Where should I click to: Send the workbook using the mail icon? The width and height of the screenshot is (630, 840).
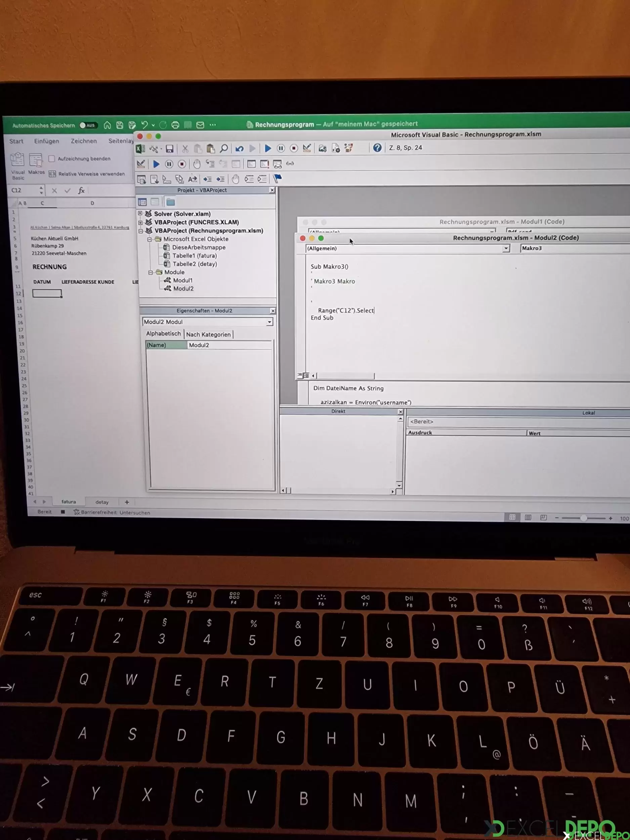coord(200,125)
